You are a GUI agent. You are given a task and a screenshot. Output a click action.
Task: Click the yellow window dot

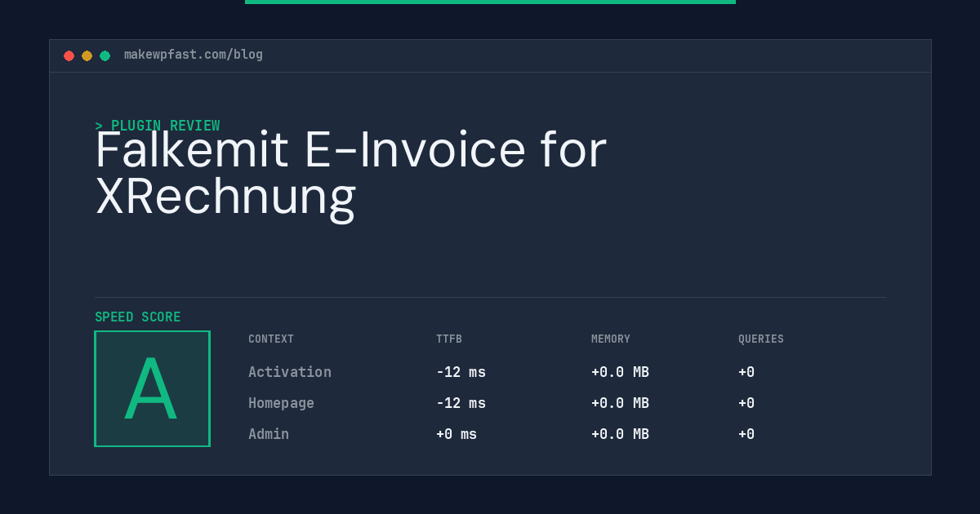click(87, 55)
